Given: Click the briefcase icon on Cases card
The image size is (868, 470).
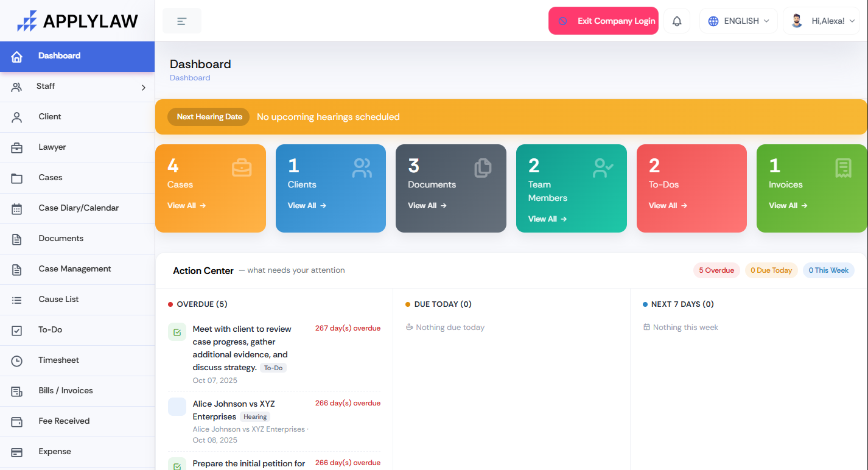Looking at the screenshot, I should click(x=242, y=167).
